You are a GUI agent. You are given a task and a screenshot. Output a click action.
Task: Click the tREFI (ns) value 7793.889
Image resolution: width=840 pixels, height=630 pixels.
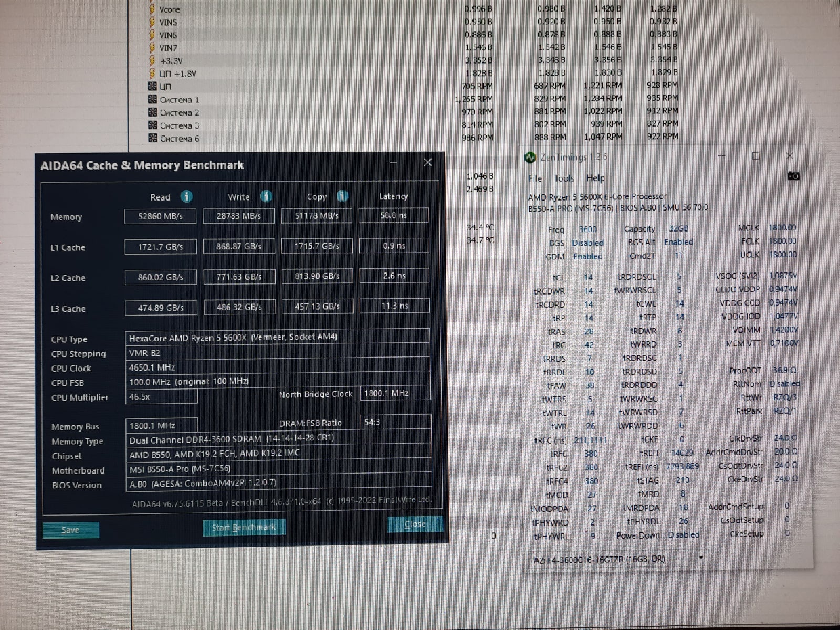[682, 466]
